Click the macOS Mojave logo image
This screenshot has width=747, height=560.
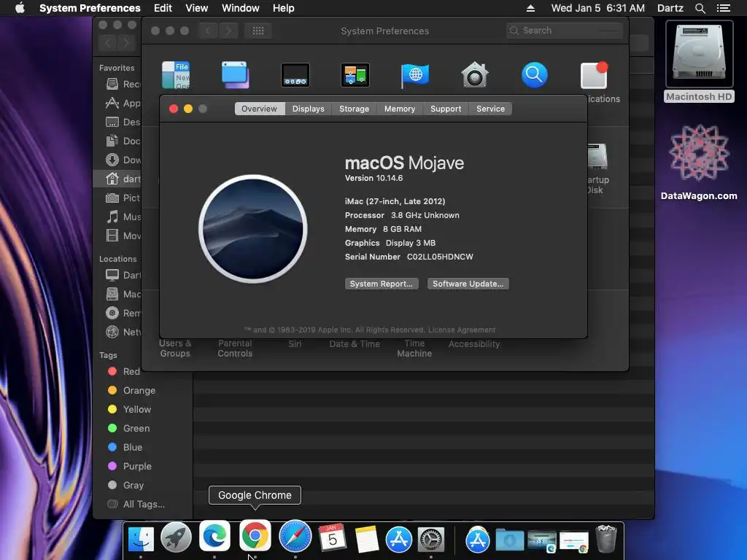pyautogui.click(x=253, y=229)
